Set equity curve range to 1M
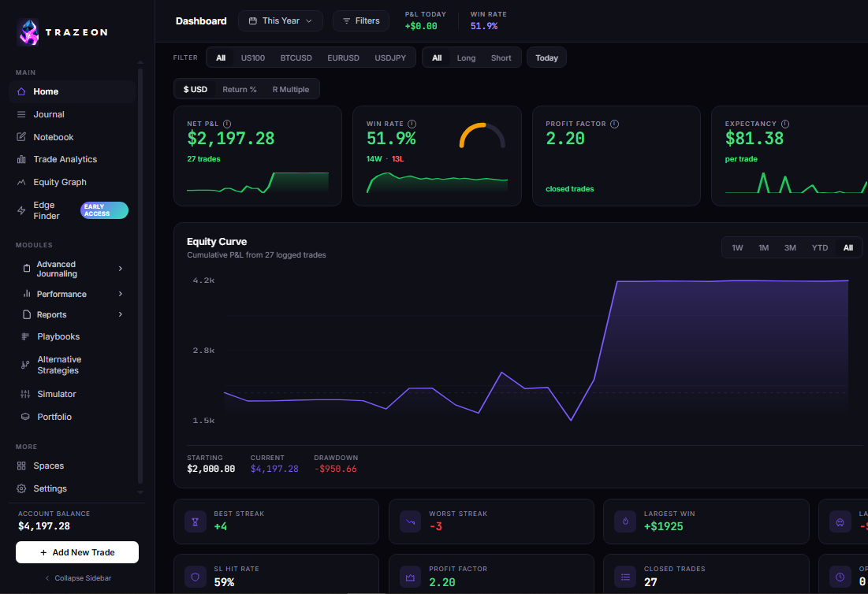This screenshot has width=868, height=594. (763, 248)
